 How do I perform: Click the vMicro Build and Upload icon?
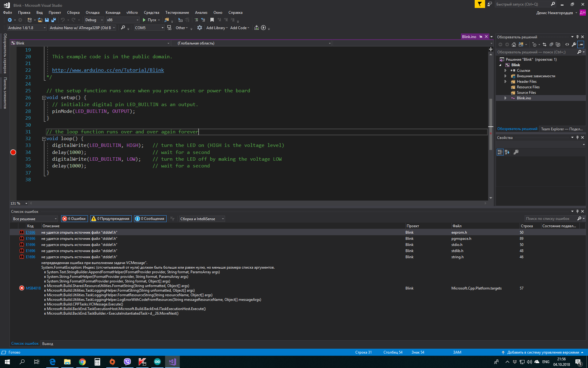click(263, 28)
